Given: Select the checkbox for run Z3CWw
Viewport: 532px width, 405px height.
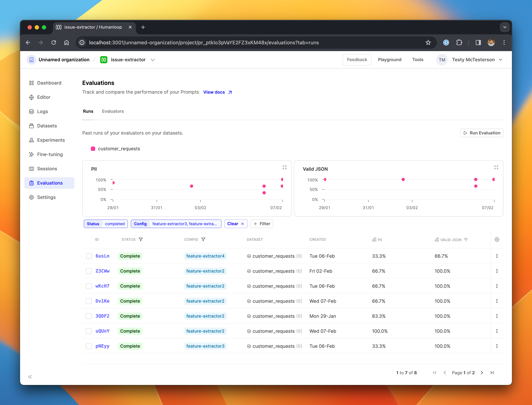Looking at the screenshot, I should pos(89,271).
